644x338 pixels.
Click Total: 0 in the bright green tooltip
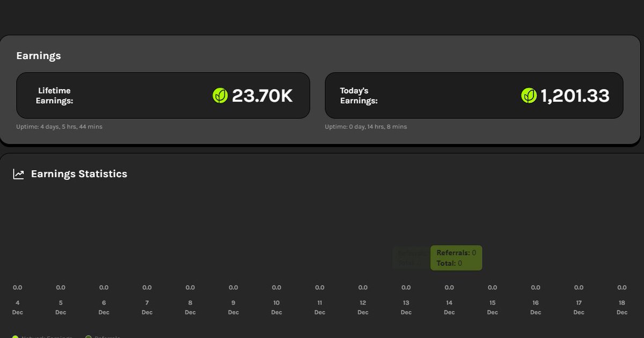449,263
